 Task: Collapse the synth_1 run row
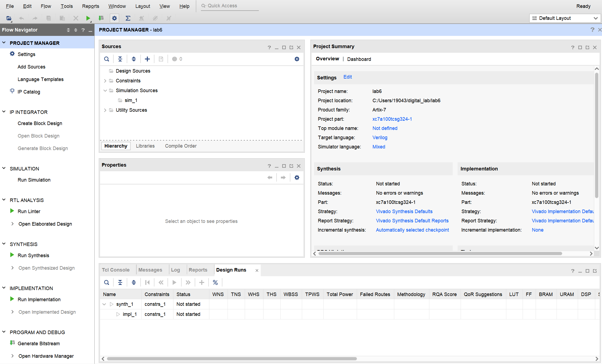(x=104, y=304)
